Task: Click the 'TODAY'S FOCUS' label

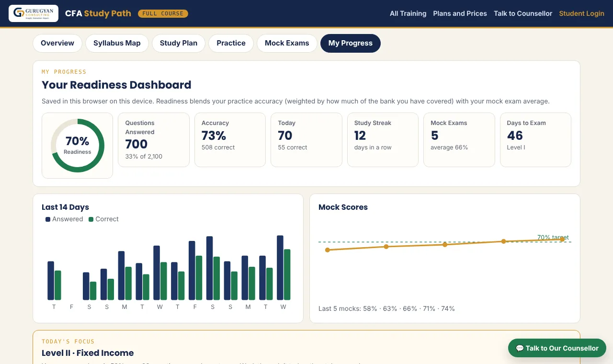Action: tap(68, 341)
